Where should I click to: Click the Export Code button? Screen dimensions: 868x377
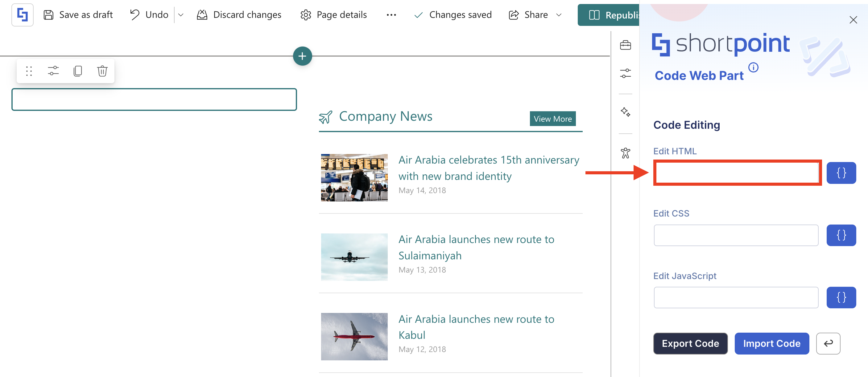pos(690,343)
